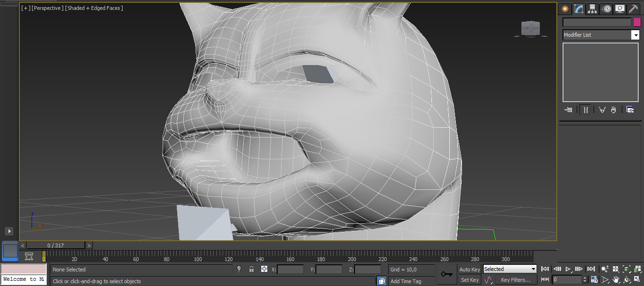Switch to the Modify panel tab
The width and height of the screenshot is (644, 286).
579,9
